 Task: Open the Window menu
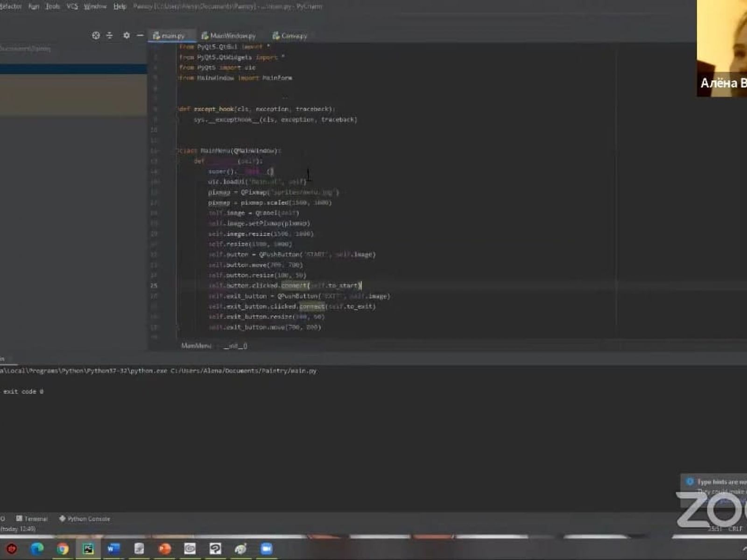point(95,7)
